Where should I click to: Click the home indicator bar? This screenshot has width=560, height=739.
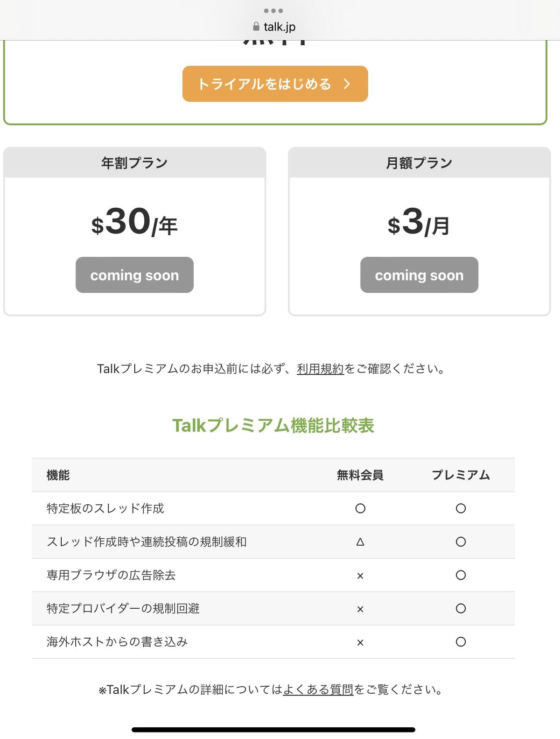pos(273,729)
